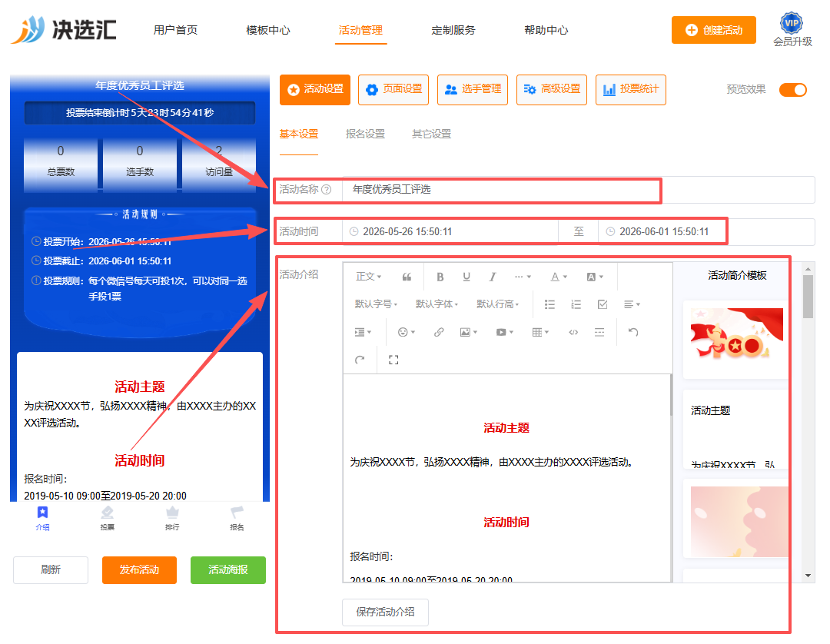Open the 默认字号 font size dropdown
The width and height of the screenshot is (830, 644).
coord(376,304)
